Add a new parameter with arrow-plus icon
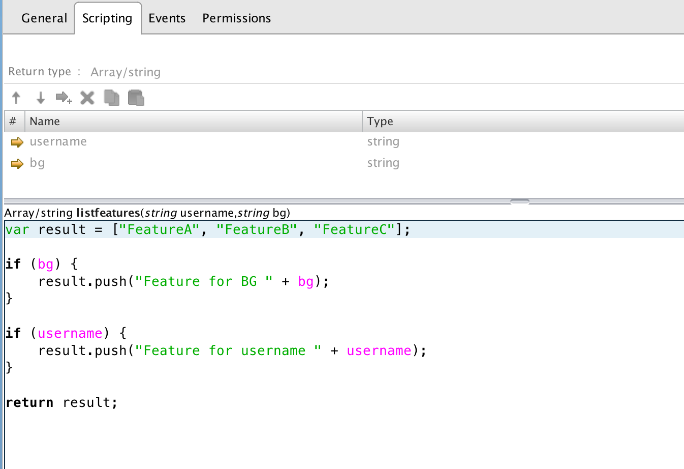 (64, 98)
